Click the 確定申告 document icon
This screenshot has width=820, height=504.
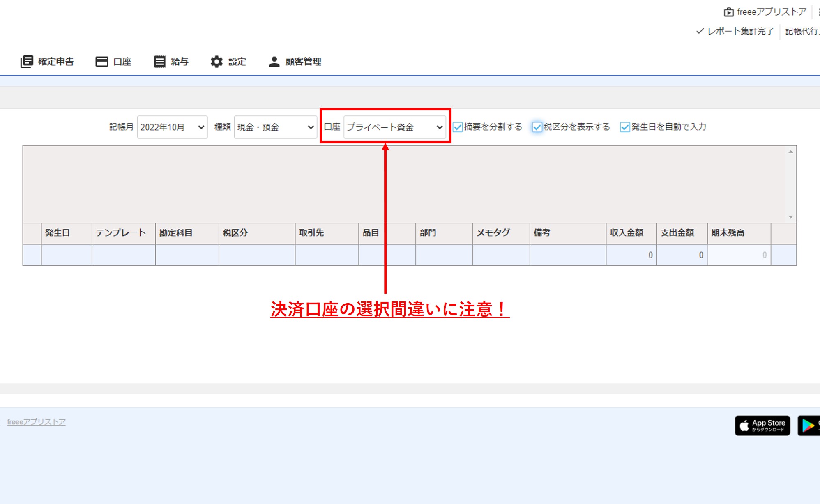coord(27,62)
